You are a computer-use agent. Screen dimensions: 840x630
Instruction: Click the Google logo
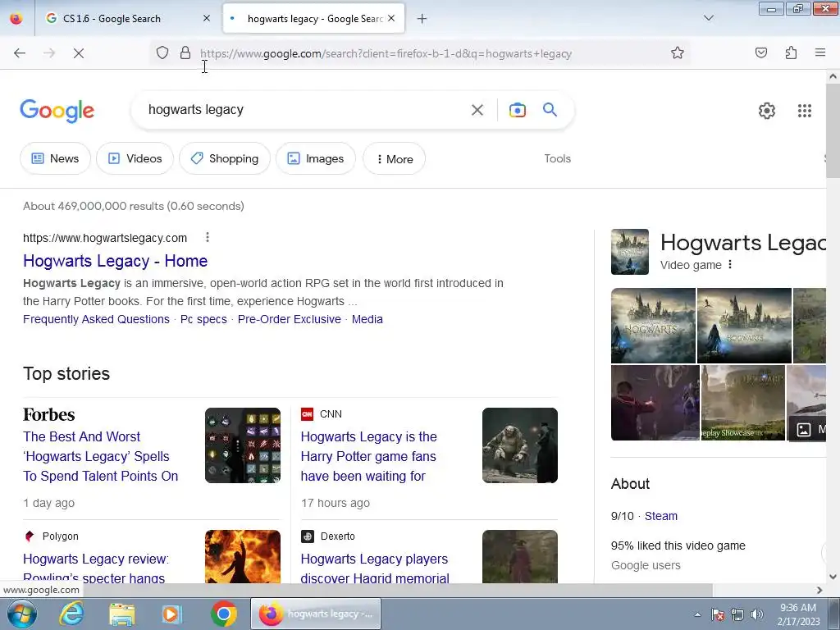[x=57, y=111]
